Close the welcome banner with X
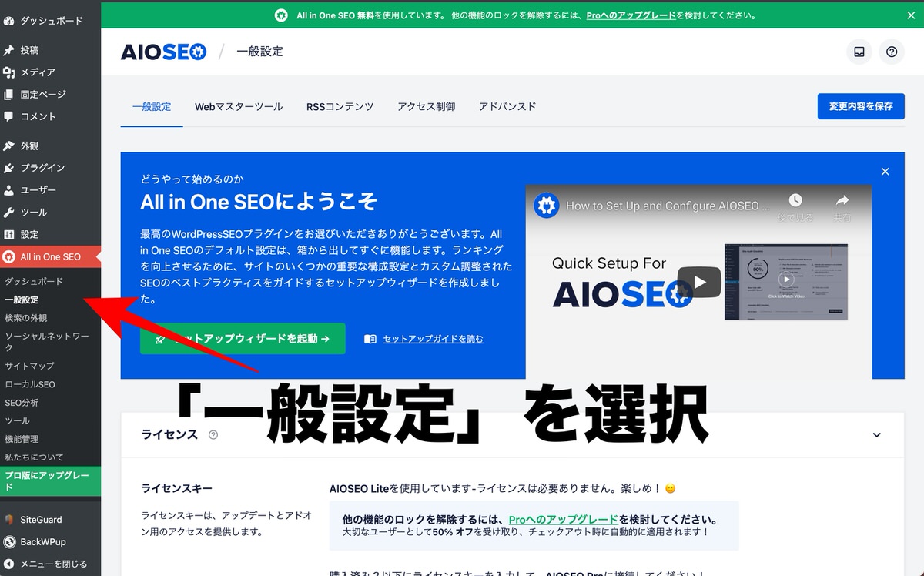Screen dimensions: 924x576 [x=885, y=172]
